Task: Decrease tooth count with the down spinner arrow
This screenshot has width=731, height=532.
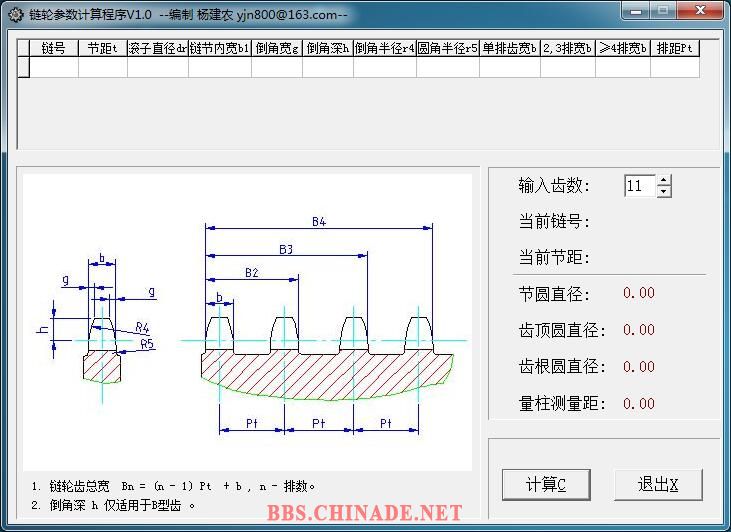Action: coord(664,192)
